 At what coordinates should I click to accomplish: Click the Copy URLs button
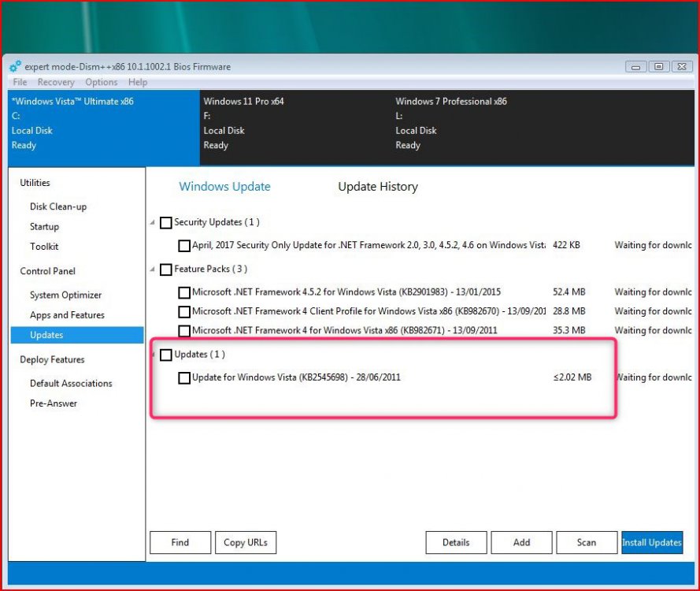(x=246, y=542)
